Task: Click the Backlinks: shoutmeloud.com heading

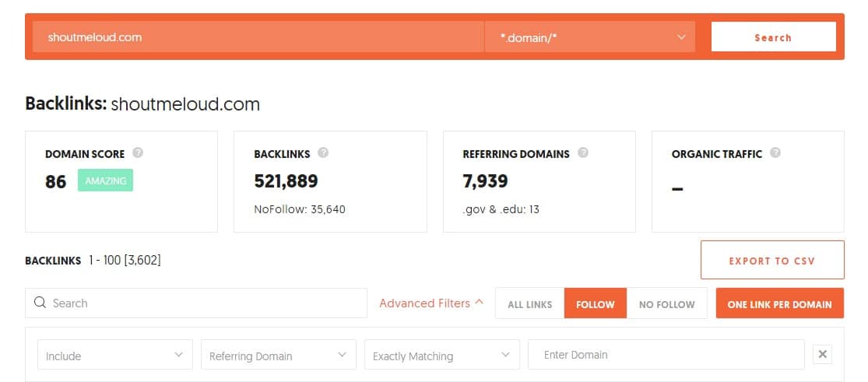Action: pos(142,104)
